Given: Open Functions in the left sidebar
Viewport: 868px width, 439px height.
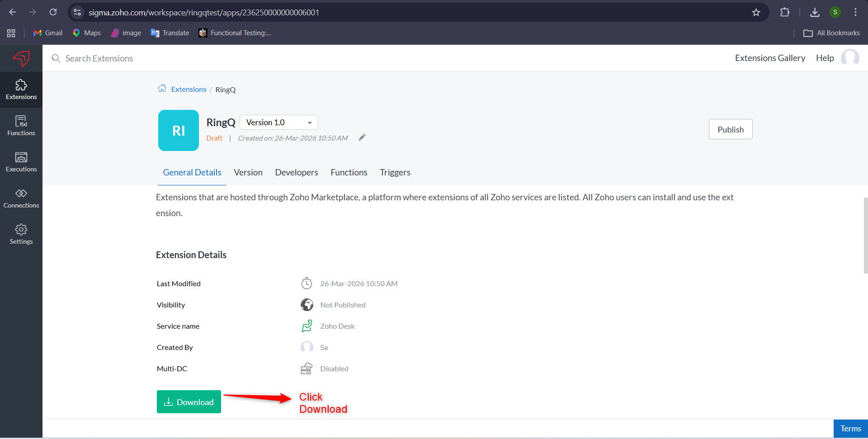Looking at the screenshot, I should tap(21, 126).
